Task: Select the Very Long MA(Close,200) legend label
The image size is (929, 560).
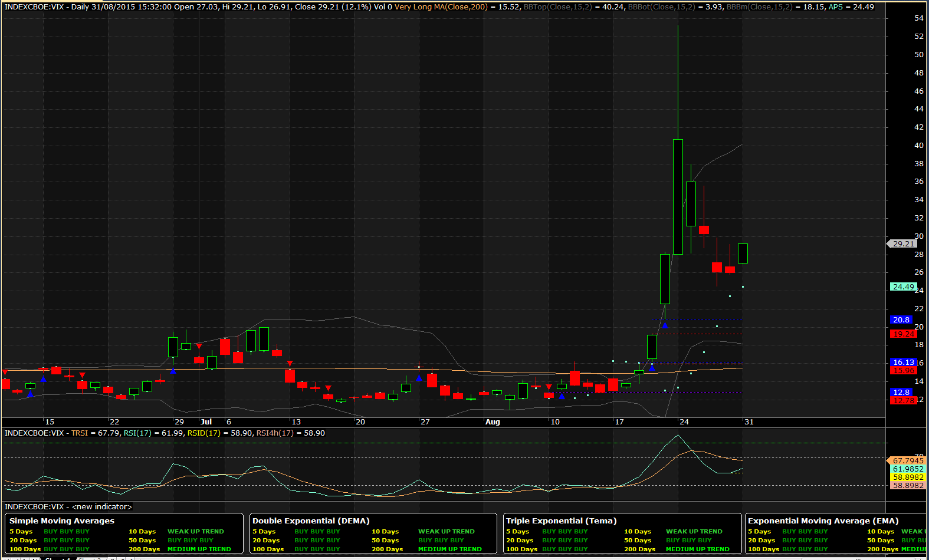Action: coord(441,7)
